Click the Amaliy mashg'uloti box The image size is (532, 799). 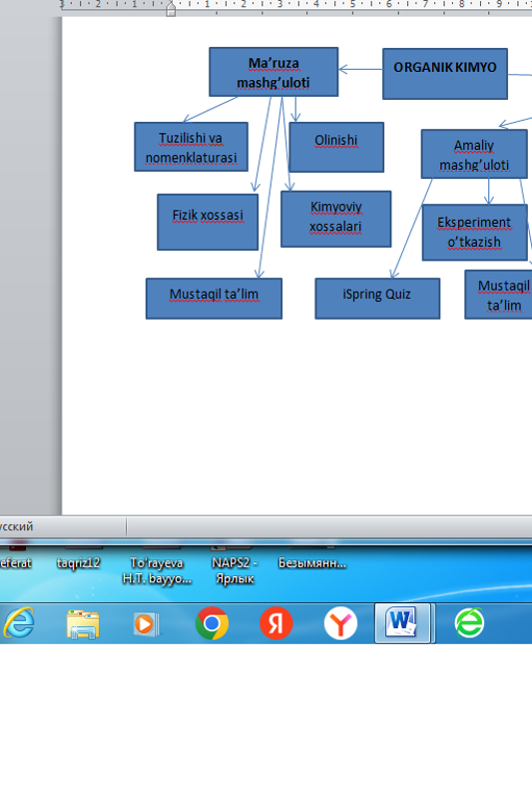click(474, 154)
